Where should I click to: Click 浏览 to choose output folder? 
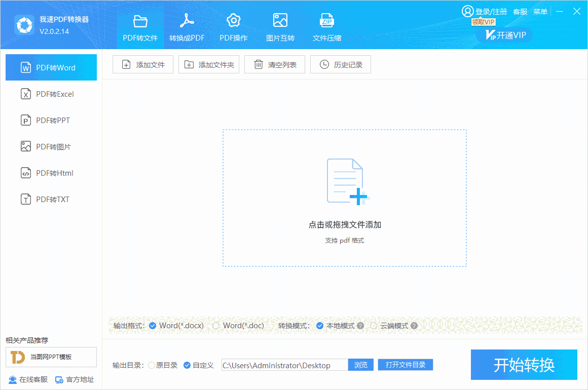(x=360, y=365)
